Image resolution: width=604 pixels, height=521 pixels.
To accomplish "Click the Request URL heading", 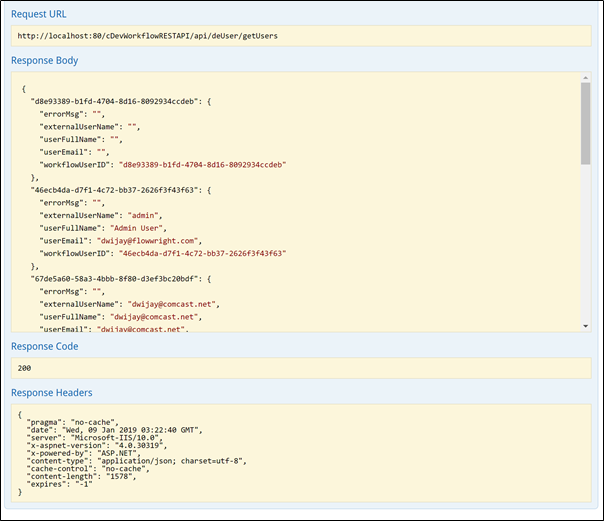I will 39,14.
